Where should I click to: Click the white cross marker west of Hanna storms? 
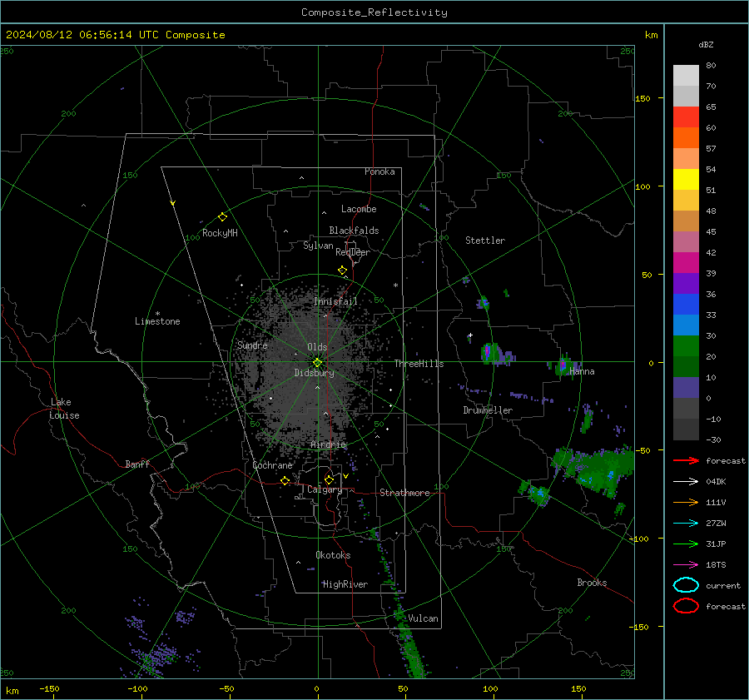click(x=470, y=335)
